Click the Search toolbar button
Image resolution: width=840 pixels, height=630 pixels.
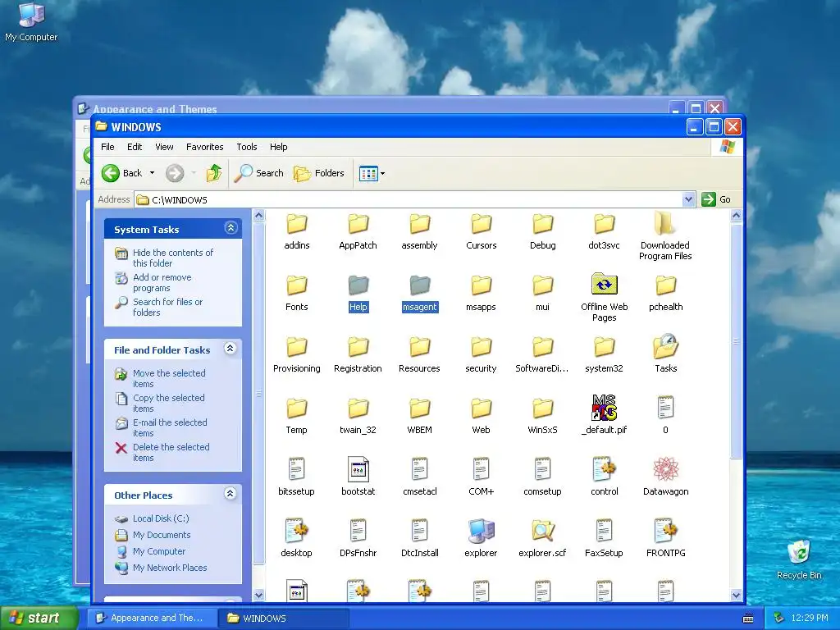(x=259, y=173)
